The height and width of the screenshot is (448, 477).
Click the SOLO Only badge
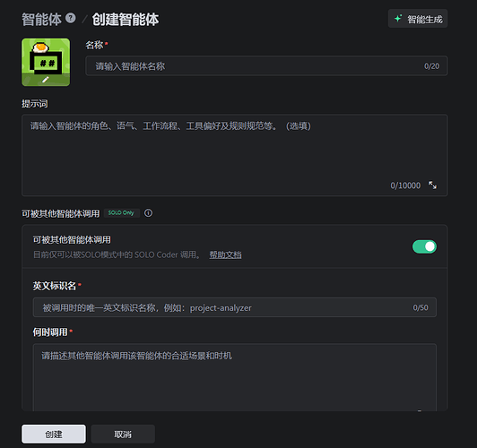(121, 213)
